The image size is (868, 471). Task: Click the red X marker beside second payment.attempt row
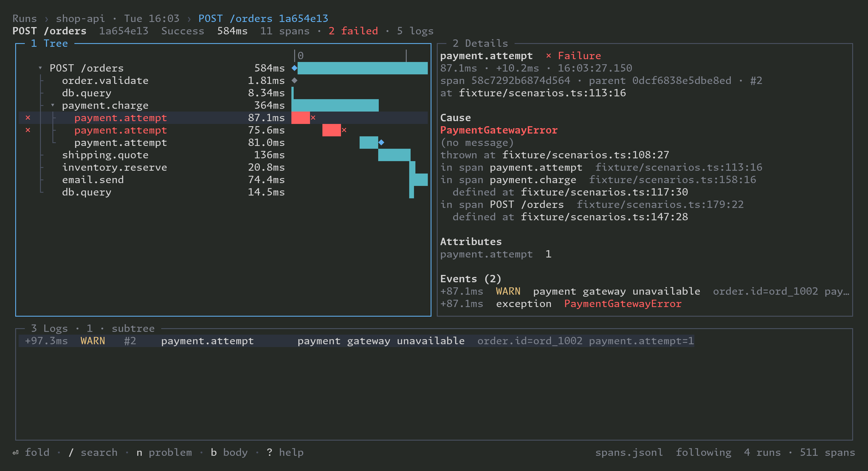[x=28, y=130]
